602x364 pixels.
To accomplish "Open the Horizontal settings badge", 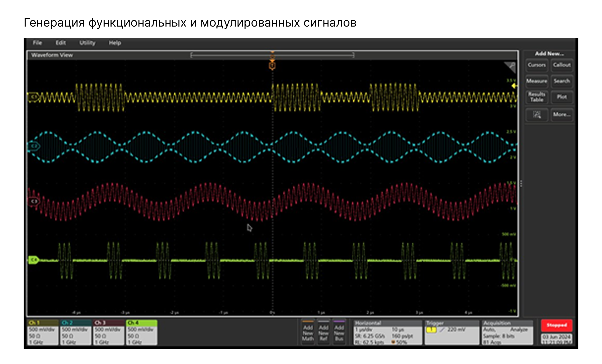I will (388, 333).
